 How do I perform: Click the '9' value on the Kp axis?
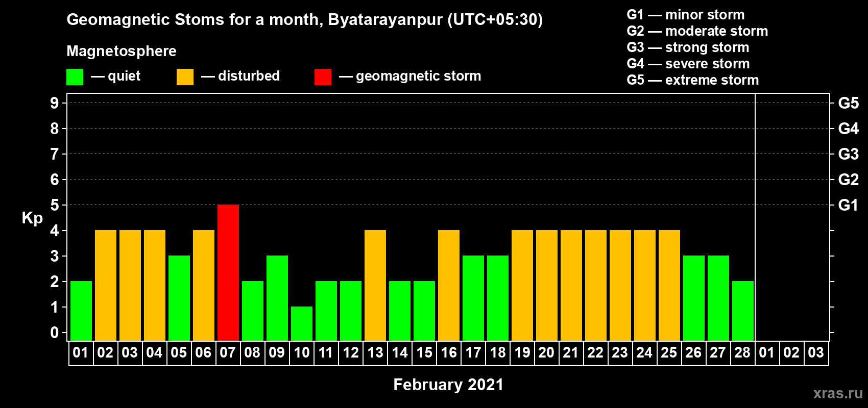[55, 103]
